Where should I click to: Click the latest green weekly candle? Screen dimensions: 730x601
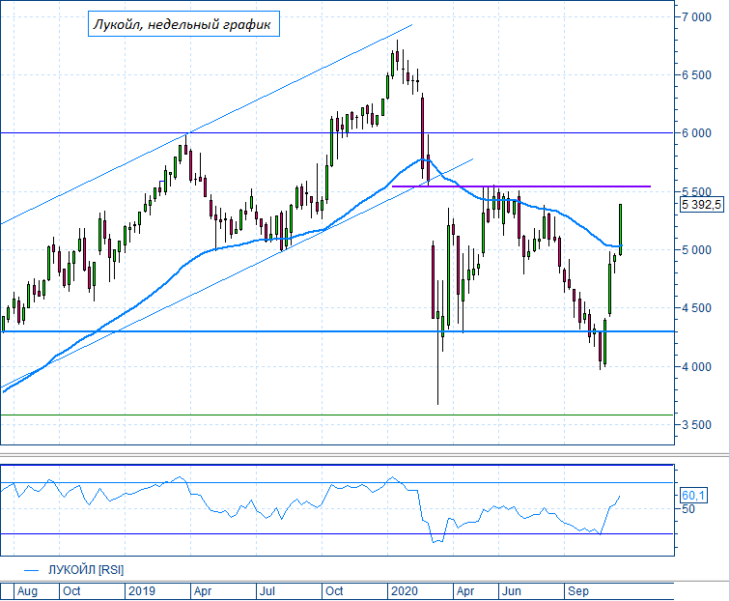pyautogui.click(x=621, y=229)
